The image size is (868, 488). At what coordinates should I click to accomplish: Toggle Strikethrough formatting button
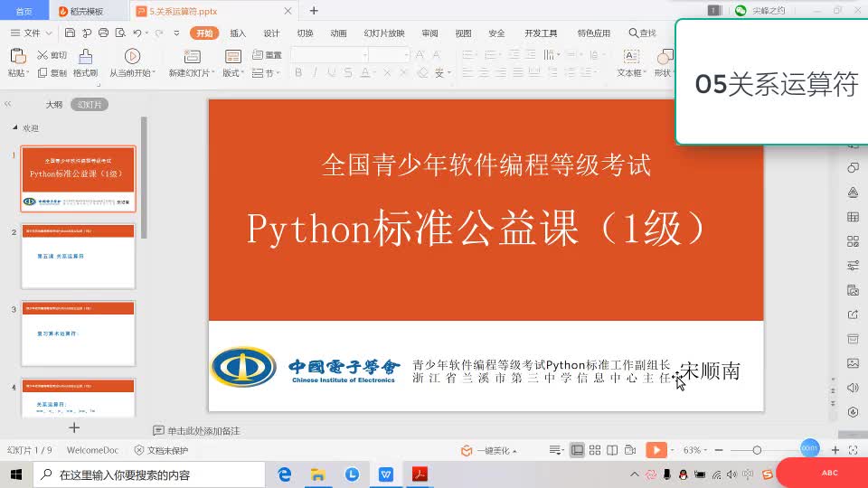click(347, 72)
